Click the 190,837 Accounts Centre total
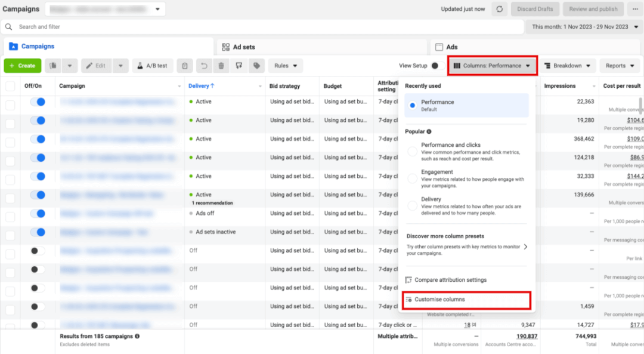Screen dimensions: 644x354 click(527, 336)
